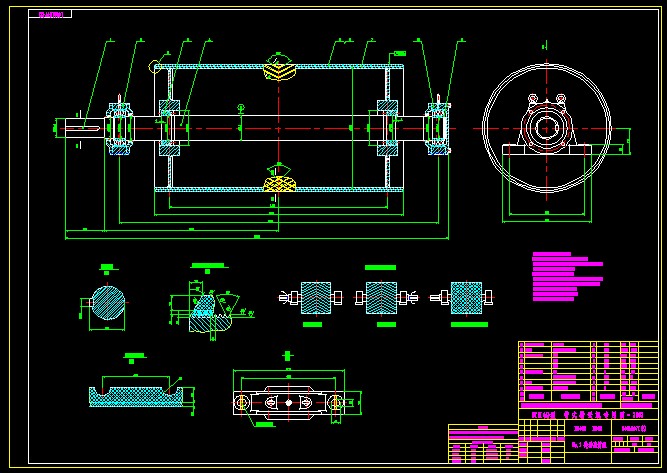Select the middle herringbone pattern drum view
The image size is (667, 473).
click(x=381, y=298)
